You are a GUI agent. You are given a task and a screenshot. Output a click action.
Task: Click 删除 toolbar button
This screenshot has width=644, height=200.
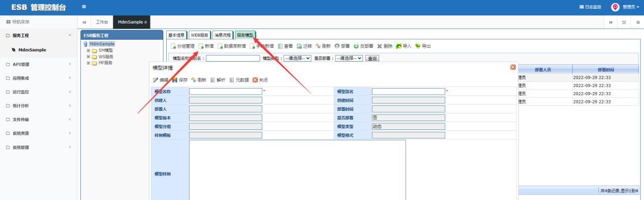[x=385, y=46]
